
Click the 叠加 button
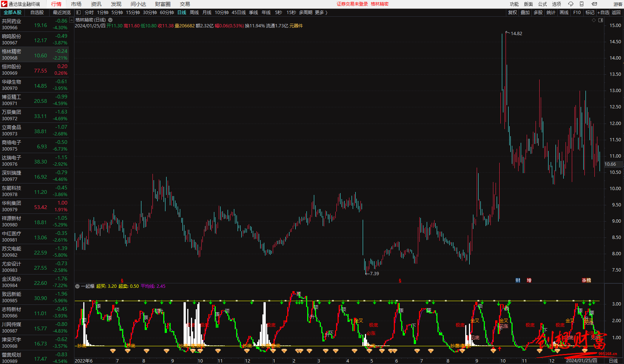[x=525, y=13]
